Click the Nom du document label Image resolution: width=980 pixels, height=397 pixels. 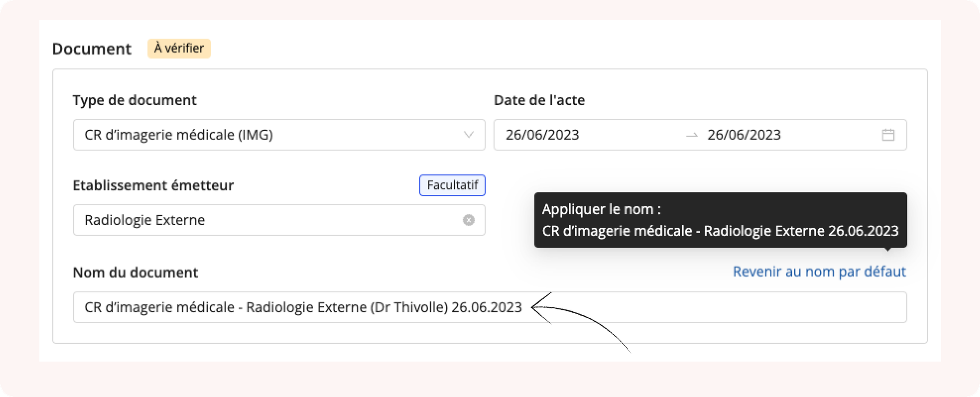point(136,273)
